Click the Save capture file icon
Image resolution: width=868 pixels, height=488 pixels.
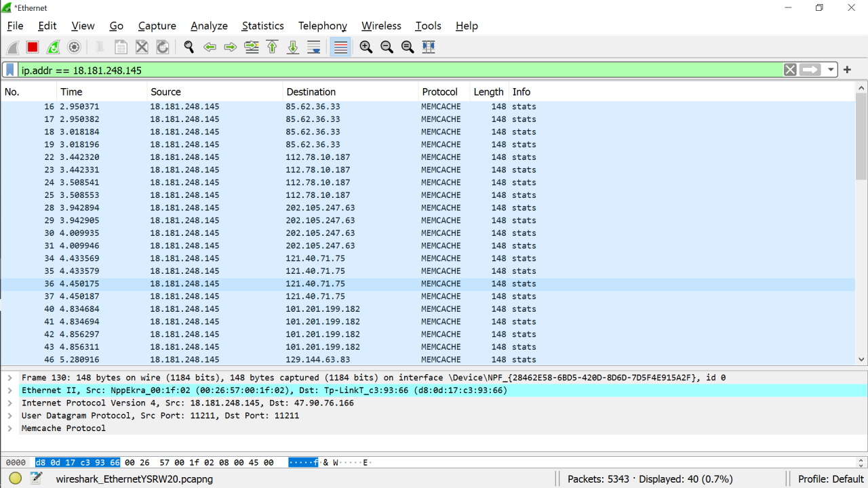[x=121, y=47]
